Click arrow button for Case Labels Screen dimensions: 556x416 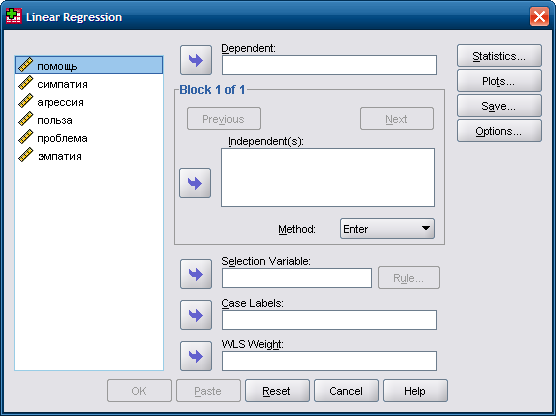[196, 315]
